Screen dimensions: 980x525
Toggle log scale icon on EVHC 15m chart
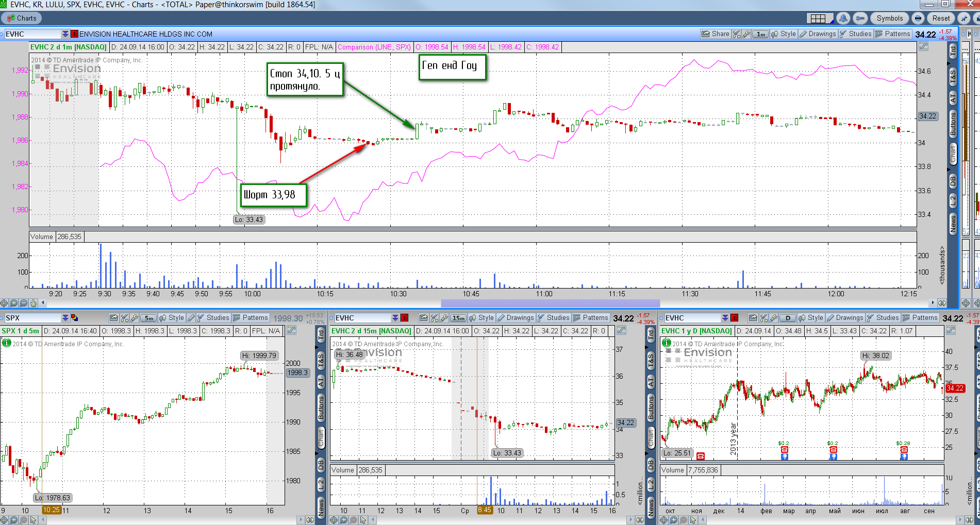pos(621,331)
